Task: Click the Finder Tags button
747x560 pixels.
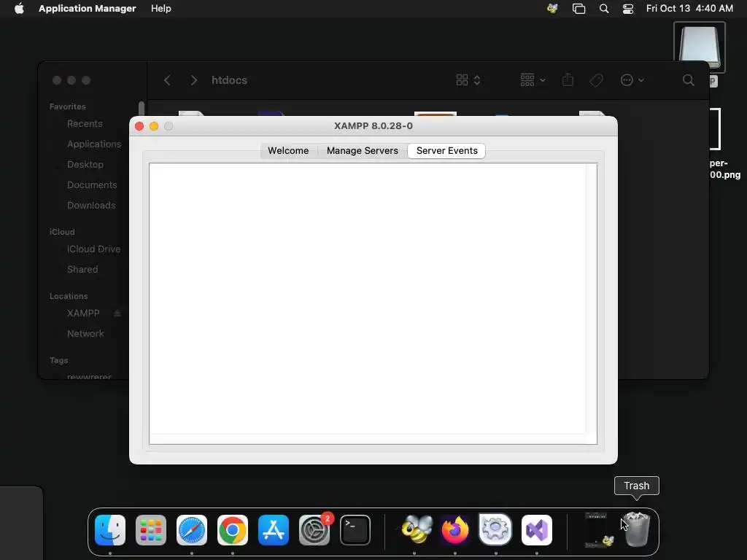Action: [597, 80]
